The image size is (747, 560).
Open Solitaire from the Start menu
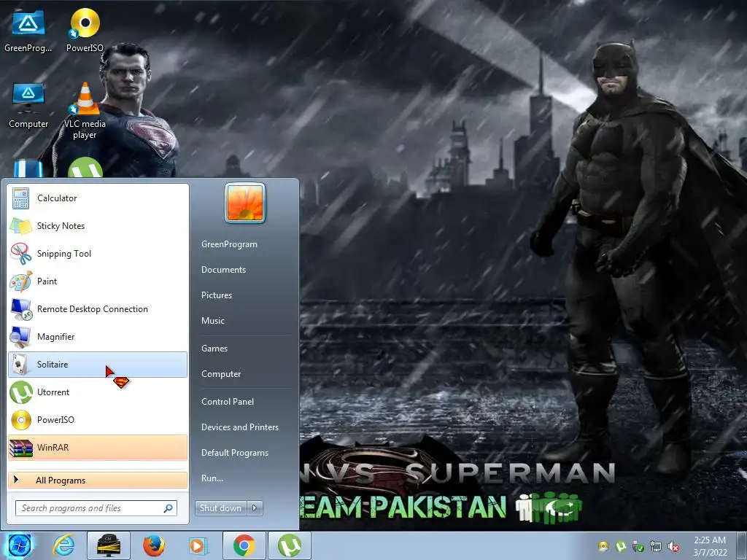click(98, 365)
